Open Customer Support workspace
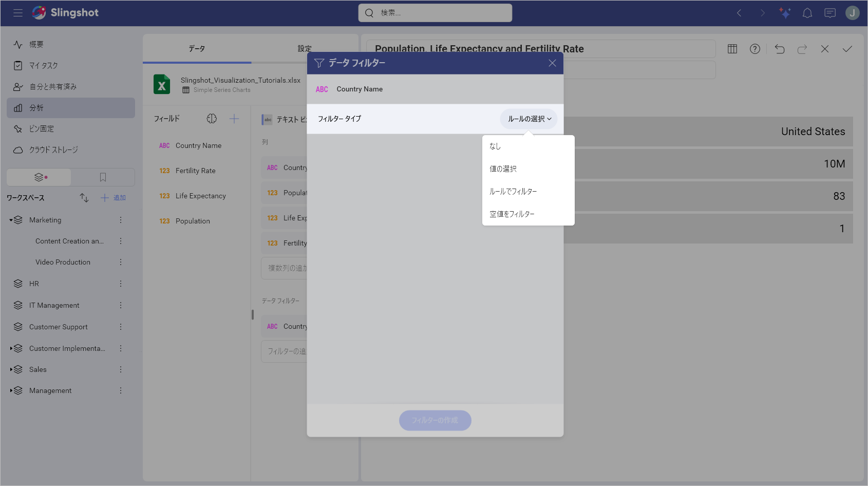868x486 pixels. tap(58, 327)
